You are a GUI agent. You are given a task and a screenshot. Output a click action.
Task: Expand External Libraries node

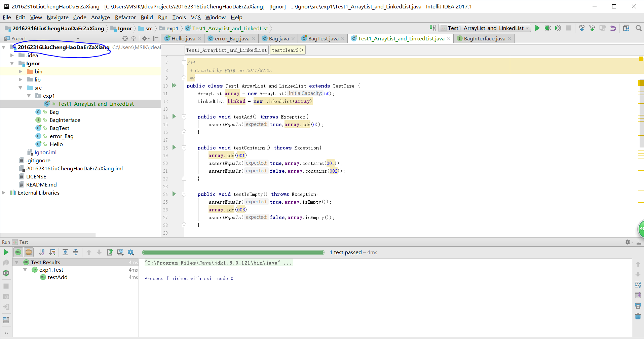point(4,193)
